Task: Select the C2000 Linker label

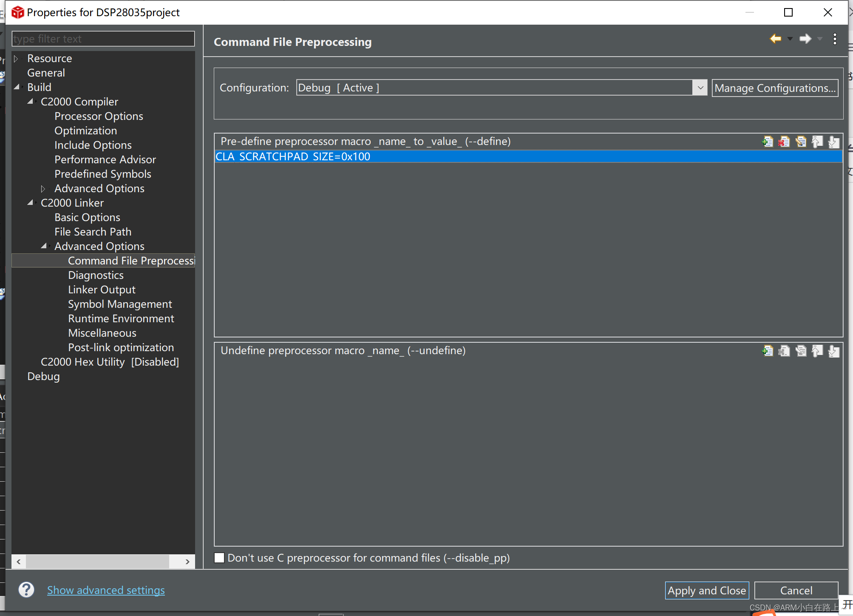Action: pos(72,203)
